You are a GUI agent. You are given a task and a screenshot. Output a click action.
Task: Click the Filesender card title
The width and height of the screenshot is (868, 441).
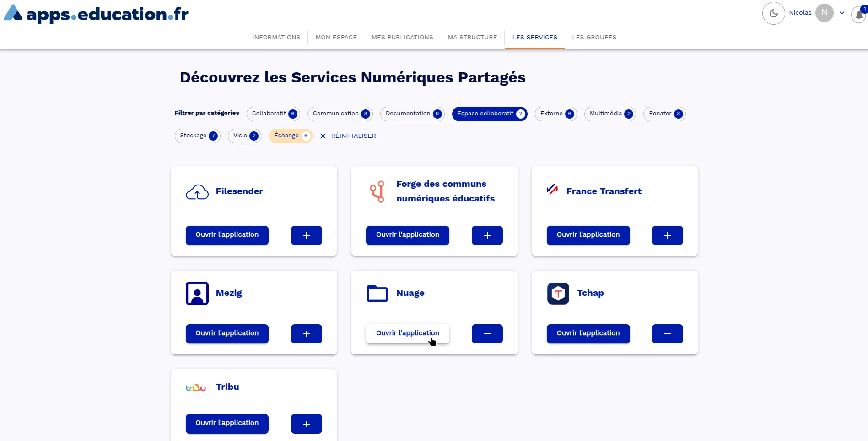(239, 191)
